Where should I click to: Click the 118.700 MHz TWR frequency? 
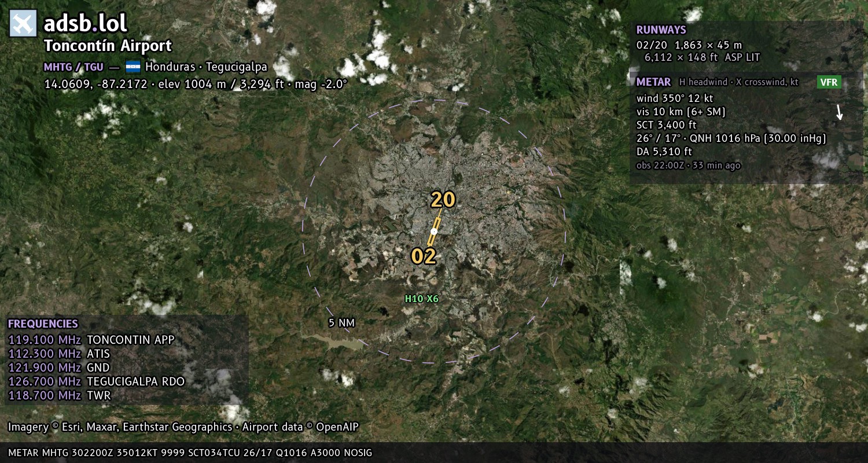pyautogui.click(x=59, y=395)
